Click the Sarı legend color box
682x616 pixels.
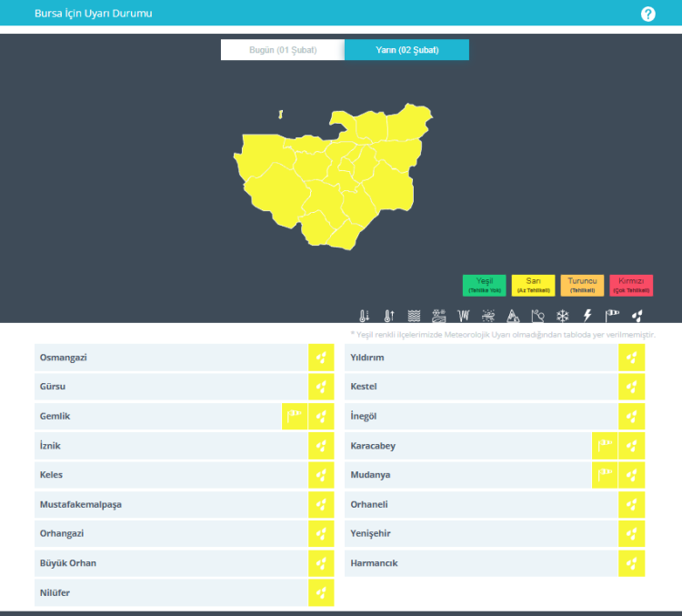(x=533, y=285)
